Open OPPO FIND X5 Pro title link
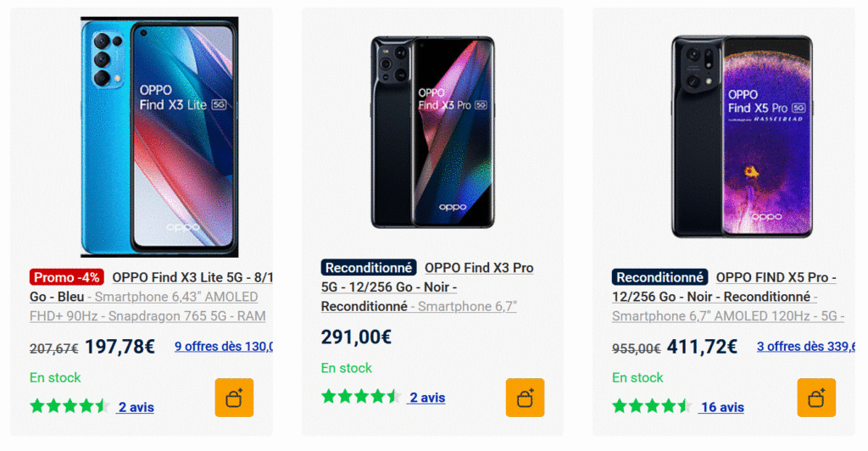 [776, 277]
